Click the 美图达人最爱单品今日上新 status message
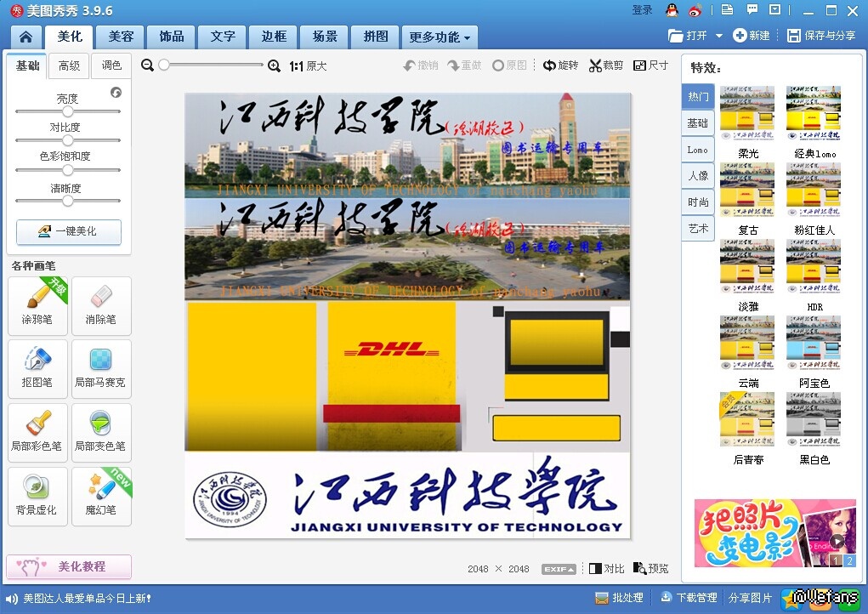The height and width of the screenshot is (614, 868). pos(87,598)
